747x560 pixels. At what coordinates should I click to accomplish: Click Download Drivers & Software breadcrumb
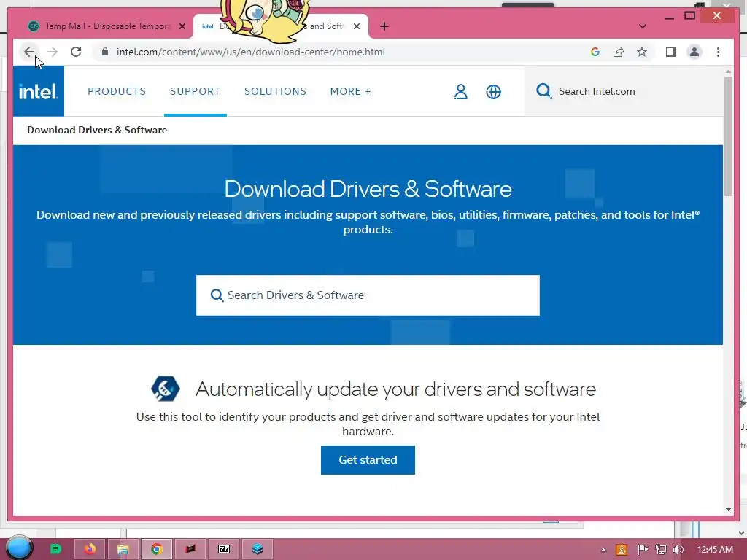click(97, 130)
